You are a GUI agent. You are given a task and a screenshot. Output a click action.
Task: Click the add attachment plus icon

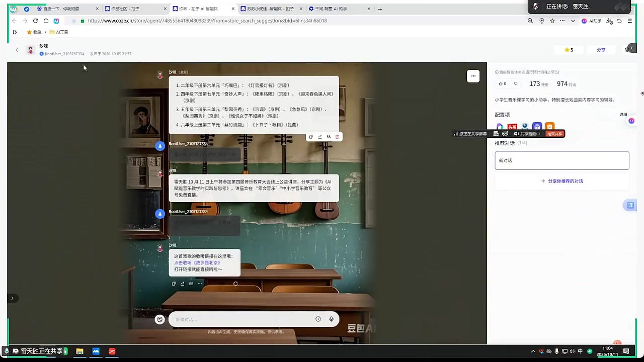(318, 319)
